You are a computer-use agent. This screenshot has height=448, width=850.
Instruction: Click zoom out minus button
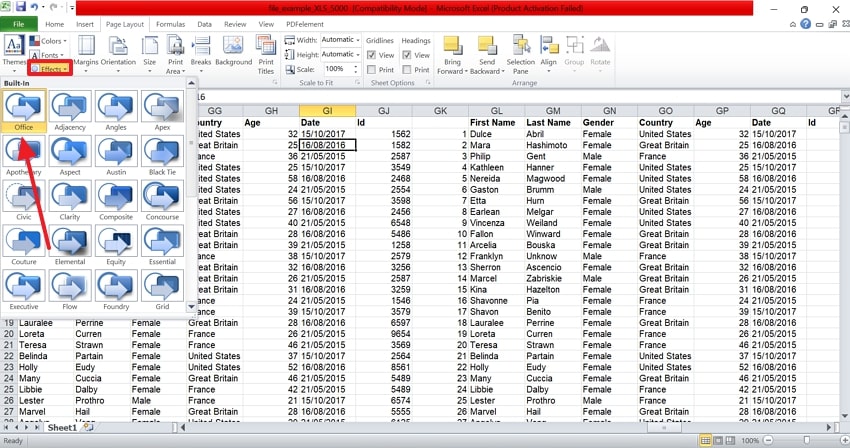click(768, 440)
